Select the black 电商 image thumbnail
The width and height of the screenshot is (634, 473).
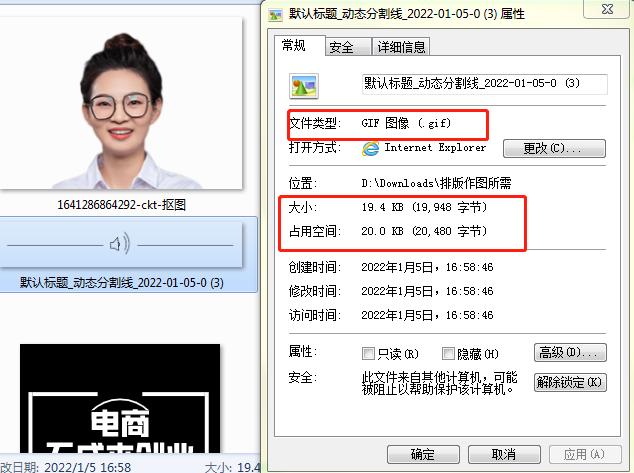pyautogui.click(x=120, y=400)
